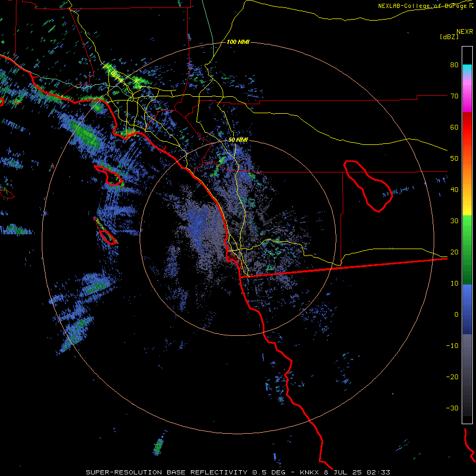Click the 02:33 timestamp in the caption
Screen dimensions: 476x476
[x=380, y=472]
